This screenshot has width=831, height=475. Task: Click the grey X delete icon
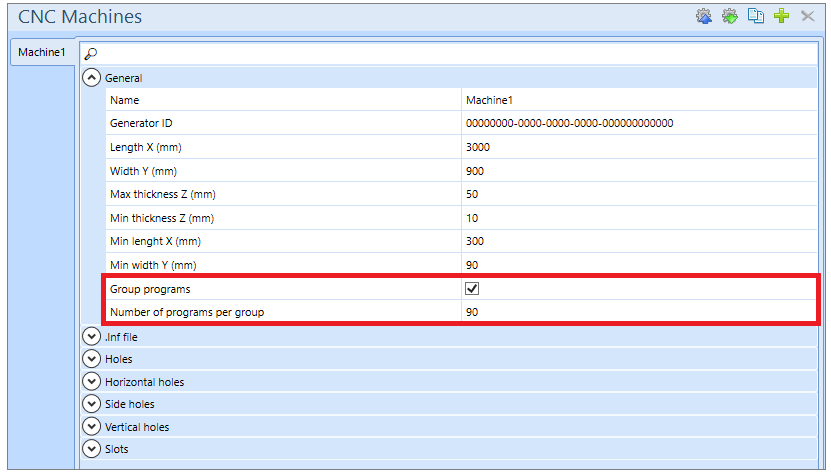coord(808,16)
